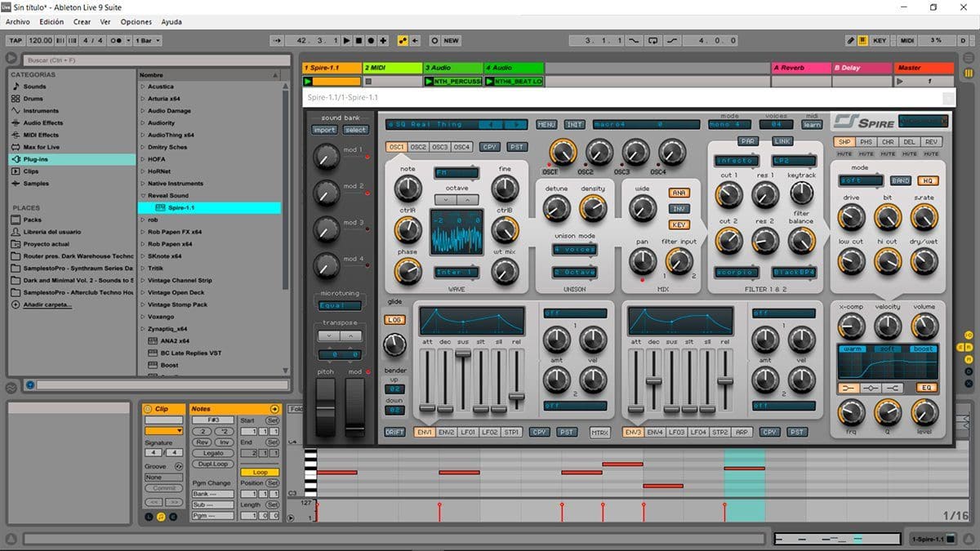Screen dimensions: 980x551
Task: Open the quantization 1 Bar dropdown
Action: coord(146,40)
